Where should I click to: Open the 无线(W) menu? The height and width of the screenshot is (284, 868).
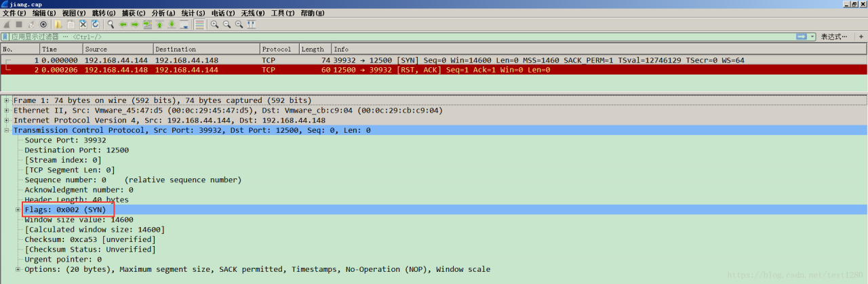254,13
